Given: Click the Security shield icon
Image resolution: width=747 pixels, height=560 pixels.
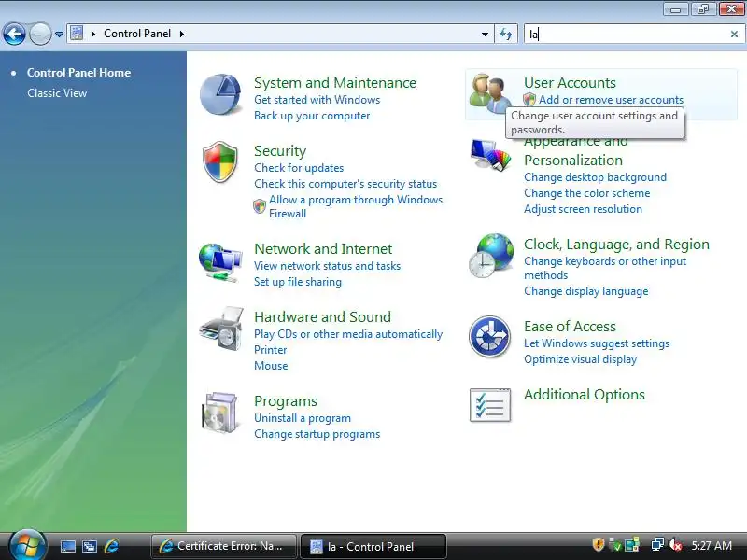Looking at the screenshot, I should click(220, 161).
